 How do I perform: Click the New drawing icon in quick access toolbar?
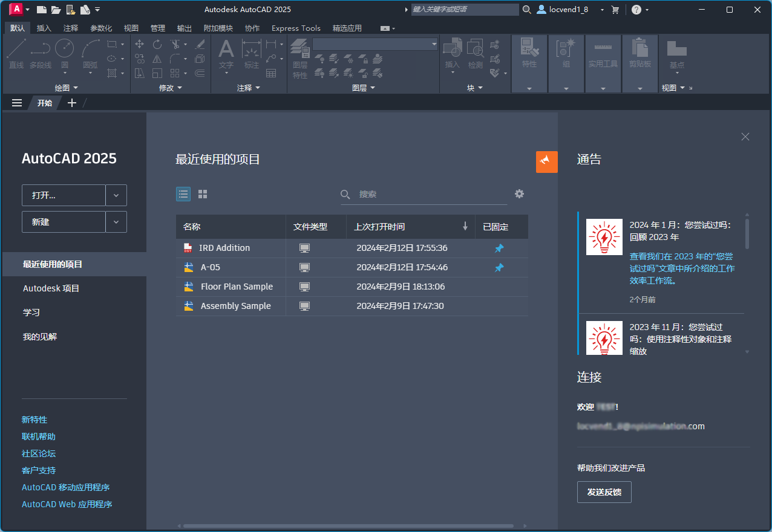coord(41,10)
